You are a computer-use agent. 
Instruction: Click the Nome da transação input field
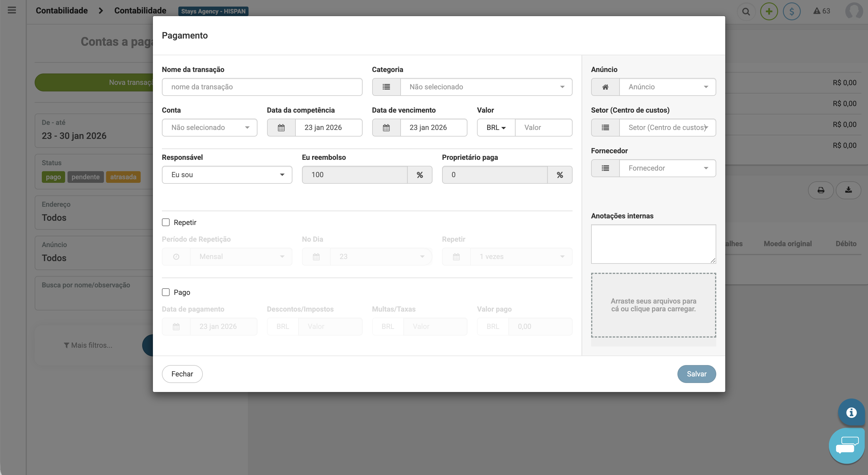point(262,87)
